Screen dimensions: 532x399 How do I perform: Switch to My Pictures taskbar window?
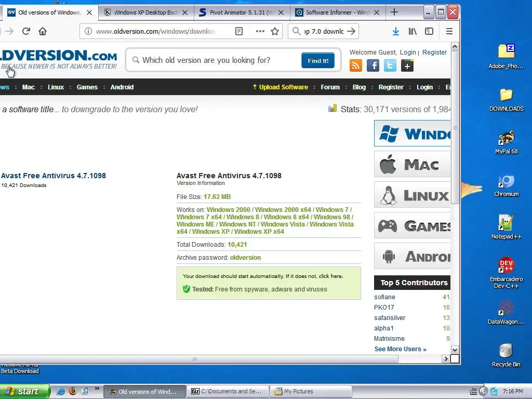311,391
